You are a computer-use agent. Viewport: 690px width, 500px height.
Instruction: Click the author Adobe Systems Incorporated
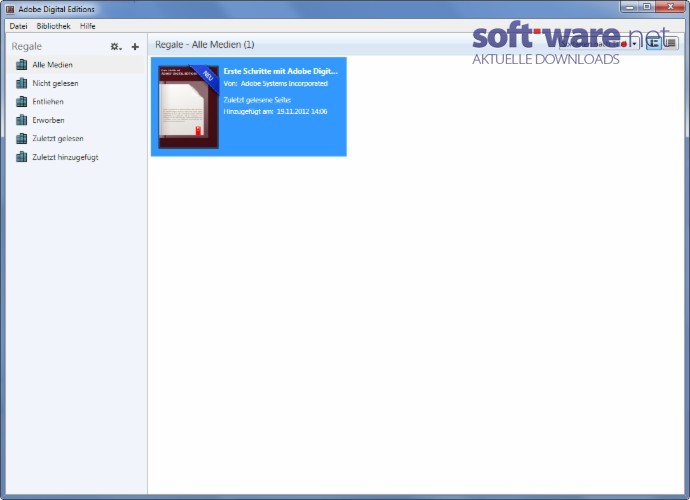pos(284,84)
